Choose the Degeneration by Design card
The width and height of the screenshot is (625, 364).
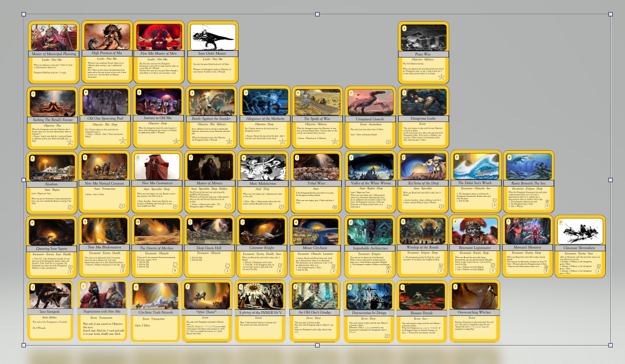tap(369, 311)
